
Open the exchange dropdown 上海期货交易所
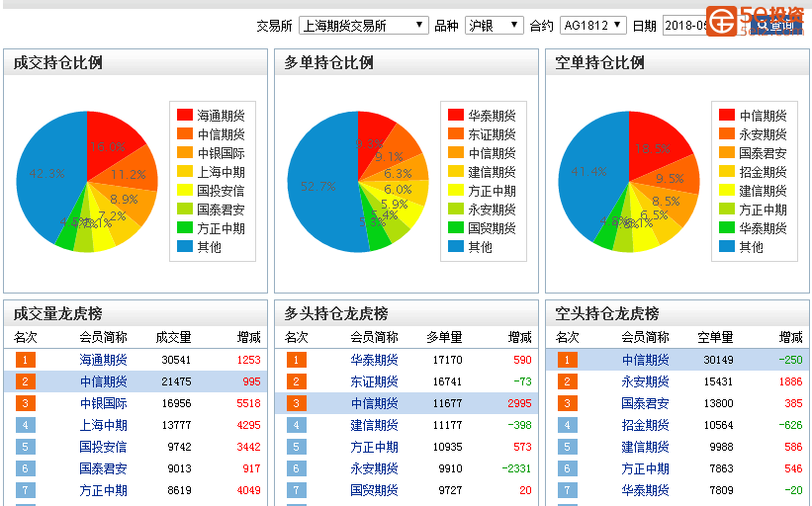(364, 26)
